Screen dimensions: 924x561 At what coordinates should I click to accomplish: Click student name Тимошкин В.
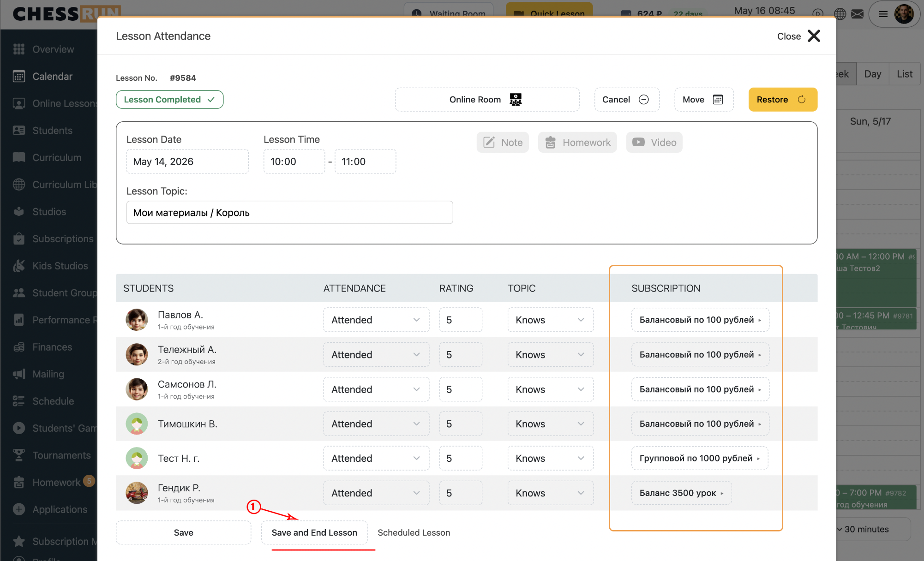pos(187,424)
